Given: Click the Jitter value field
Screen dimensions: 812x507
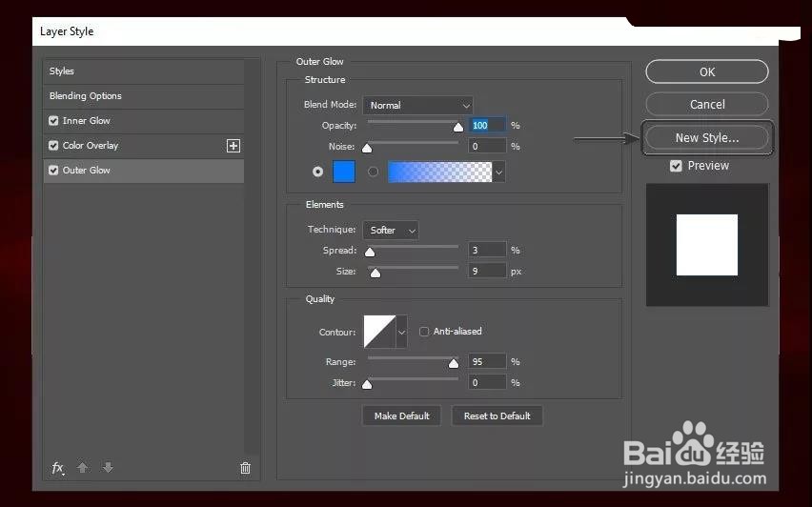Looking at the screenshot, I should click(487, 383).
